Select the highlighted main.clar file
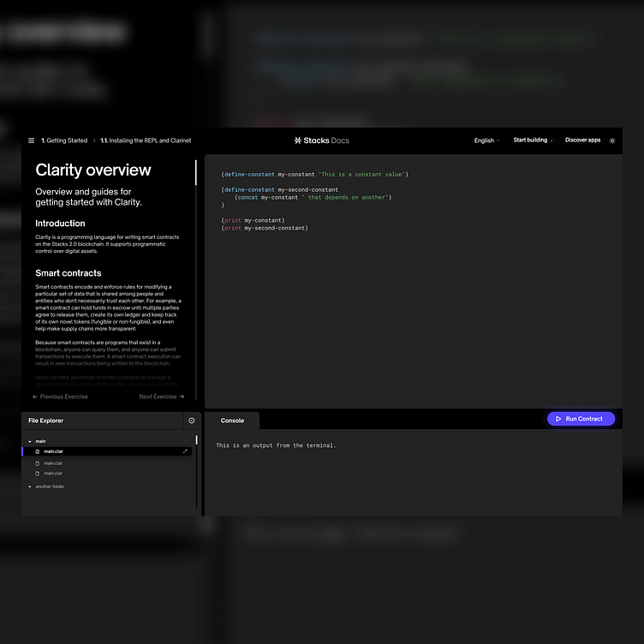Image resolution: width=644 pixels, height=644 pixels. click(x=107, y=451)
